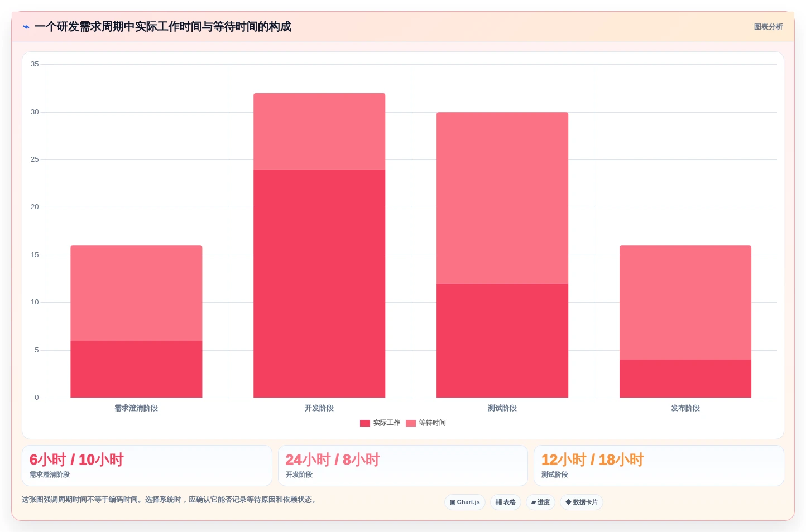The height and width of the screenshot is (532, 806).
Task: Click the 开发阶段 caption under the second card
Action: [x=299, y=475]
